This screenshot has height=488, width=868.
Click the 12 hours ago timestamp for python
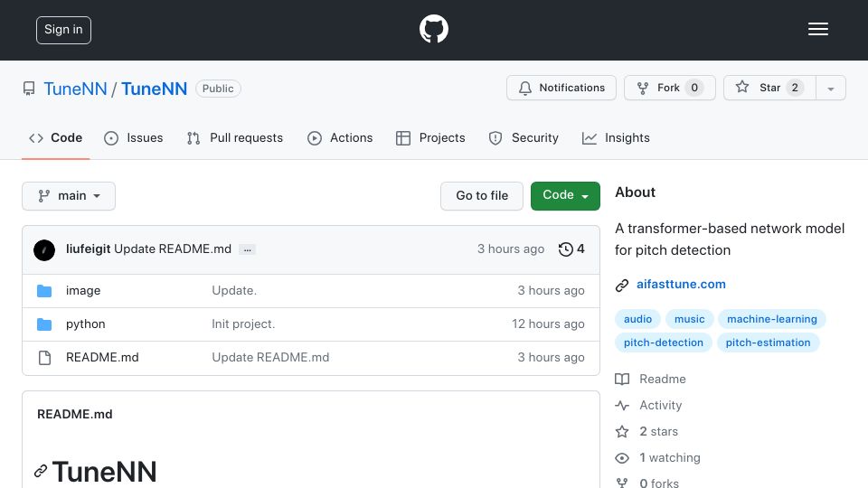(x=548, y=324)
